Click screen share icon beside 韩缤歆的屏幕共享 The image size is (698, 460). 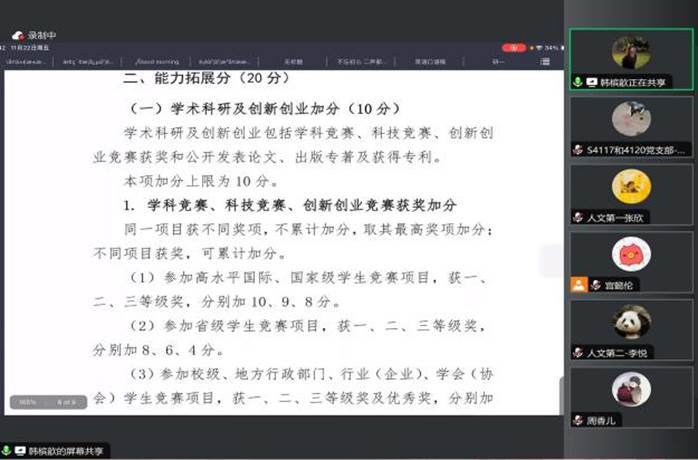click(x=21, y=452)
